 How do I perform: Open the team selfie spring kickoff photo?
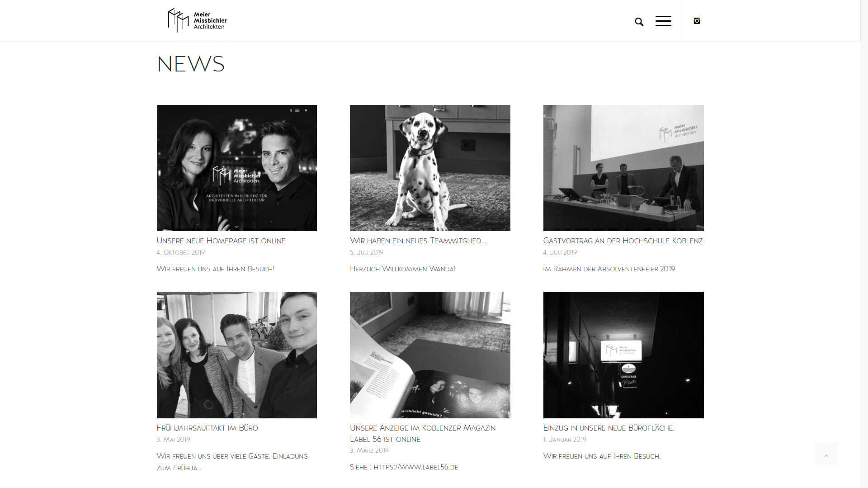click(236, 355)
